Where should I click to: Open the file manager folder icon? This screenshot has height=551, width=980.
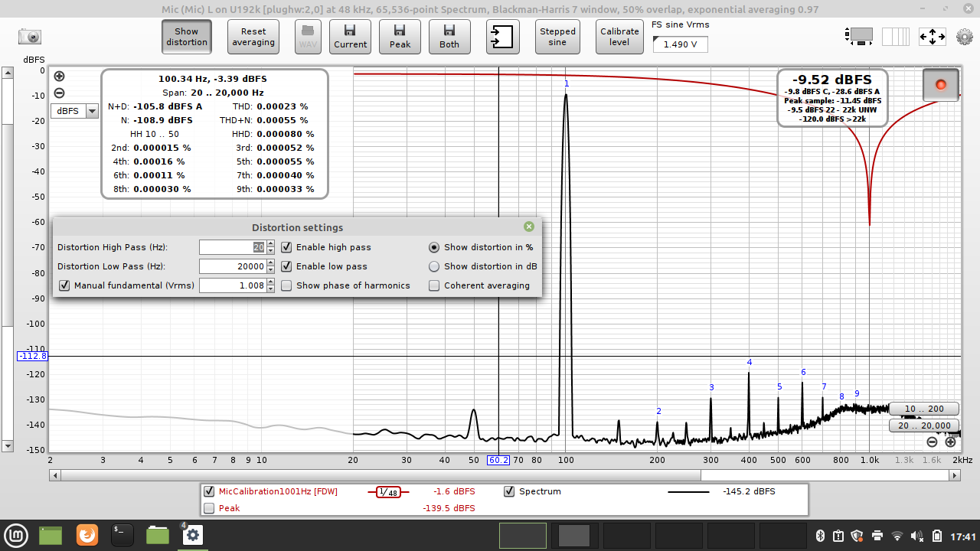[x=158, y=535]
